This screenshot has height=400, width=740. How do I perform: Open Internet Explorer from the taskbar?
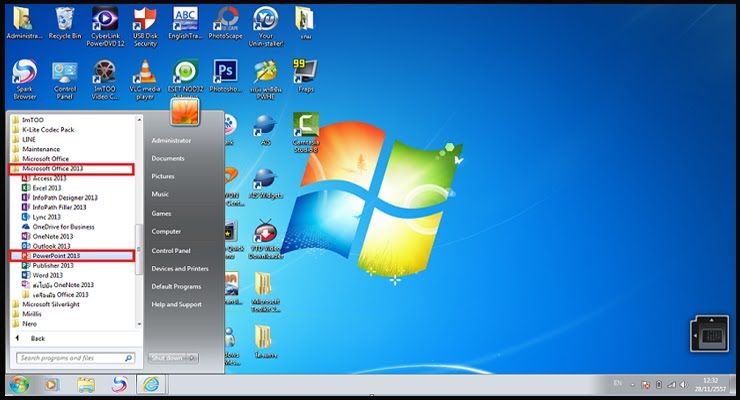click(150, 384)
